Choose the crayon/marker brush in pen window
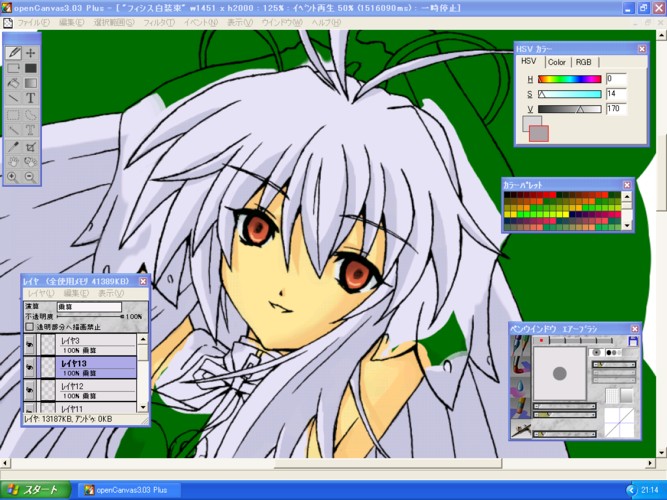 [520, 407]
